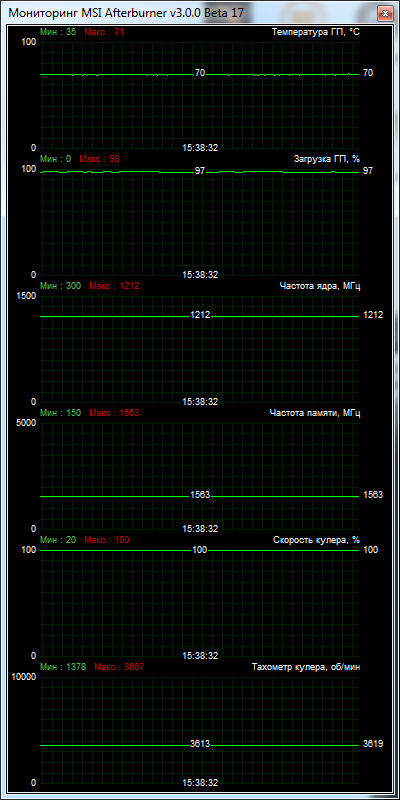Click the 'Мин : 150' memory clock minimum
400x800 pixels.
click(x=60, y=413)
